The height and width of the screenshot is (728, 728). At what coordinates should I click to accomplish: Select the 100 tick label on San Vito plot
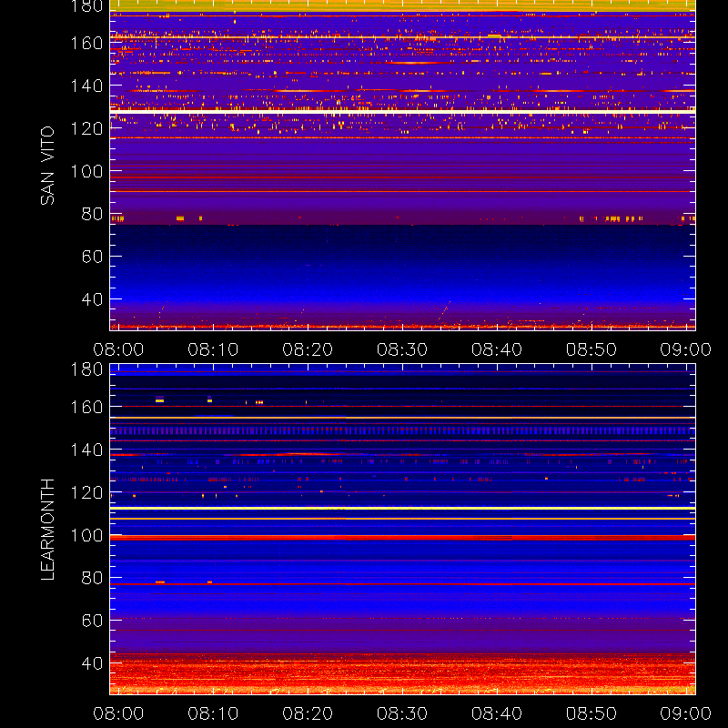[x=86, y=171]
